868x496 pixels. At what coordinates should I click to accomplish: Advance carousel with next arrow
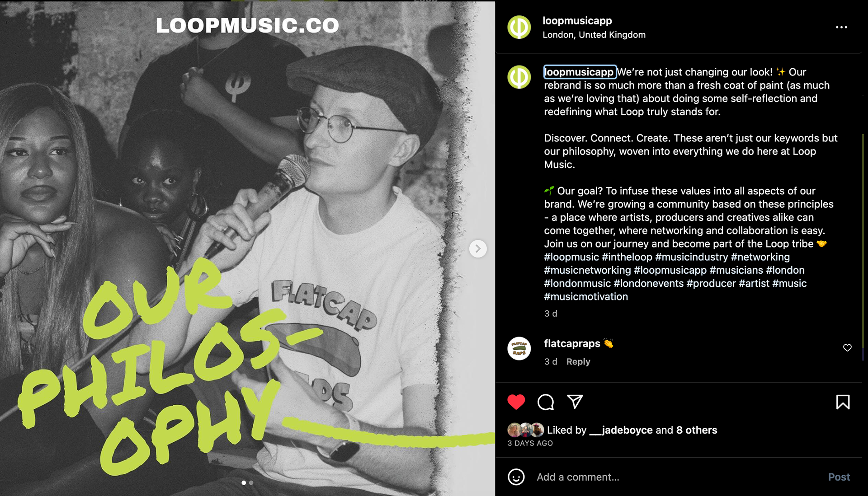click(x=478, y=248)
